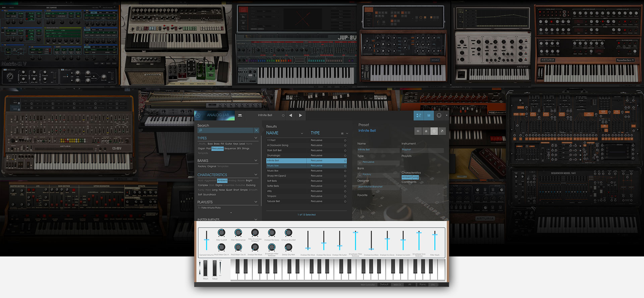Click the preset info icon button
Image resolution: width=644 pixels, height=298 pixels.
coord(434,131)
